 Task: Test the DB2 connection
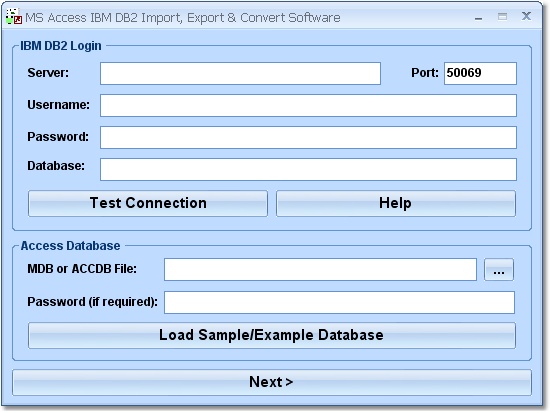coord(148,203)
